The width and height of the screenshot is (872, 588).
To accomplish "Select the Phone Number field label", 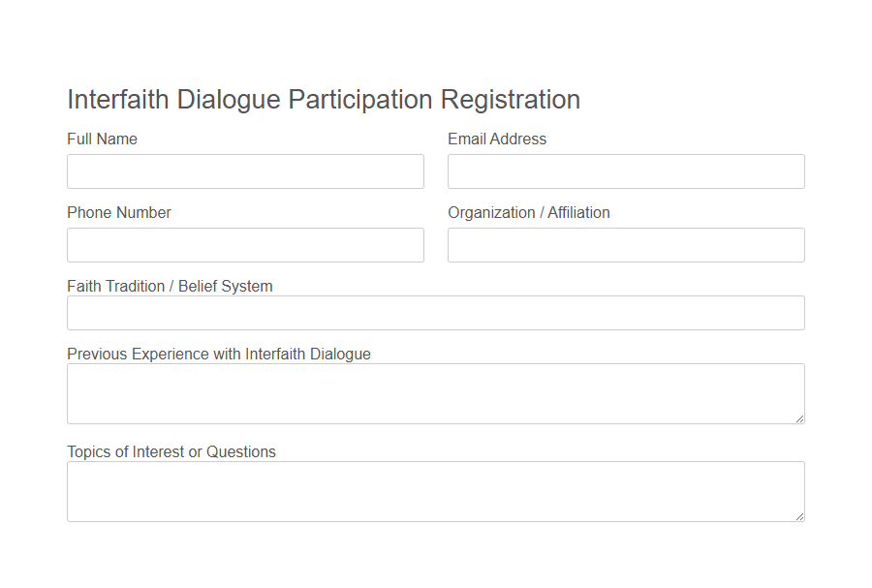I will (x=118, y=212).
